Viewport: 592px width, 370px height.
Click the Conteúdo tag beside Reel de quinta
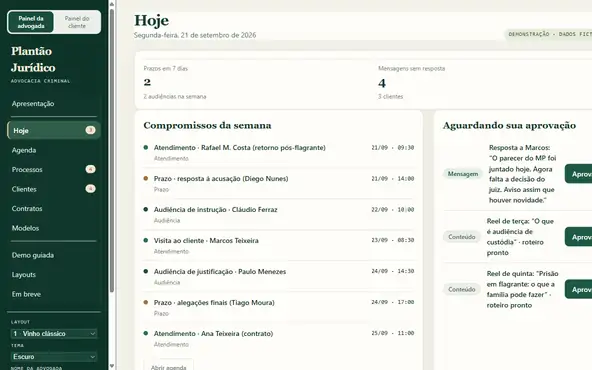pyautogui.click(x=461, y=289)
